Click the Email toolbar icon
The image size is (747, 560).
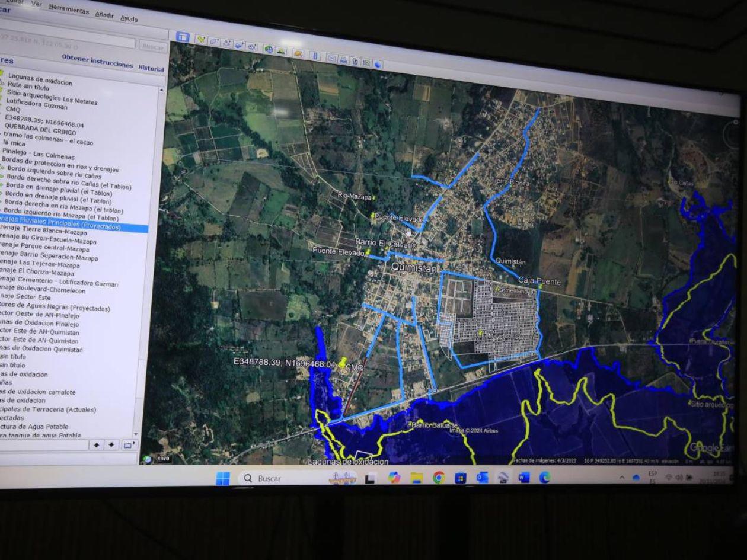pos(331,58)
